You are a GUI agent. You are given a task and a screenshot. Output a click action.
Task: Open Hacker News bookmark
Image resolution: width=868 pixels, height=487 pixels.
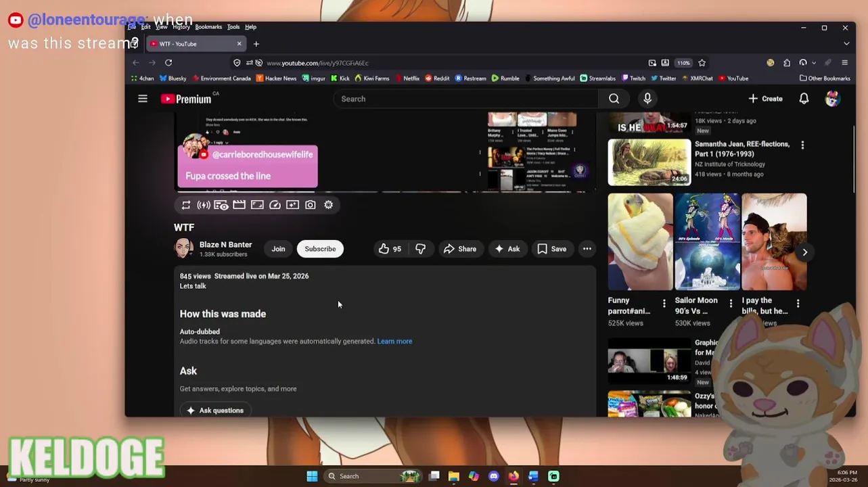coord(276,78)
